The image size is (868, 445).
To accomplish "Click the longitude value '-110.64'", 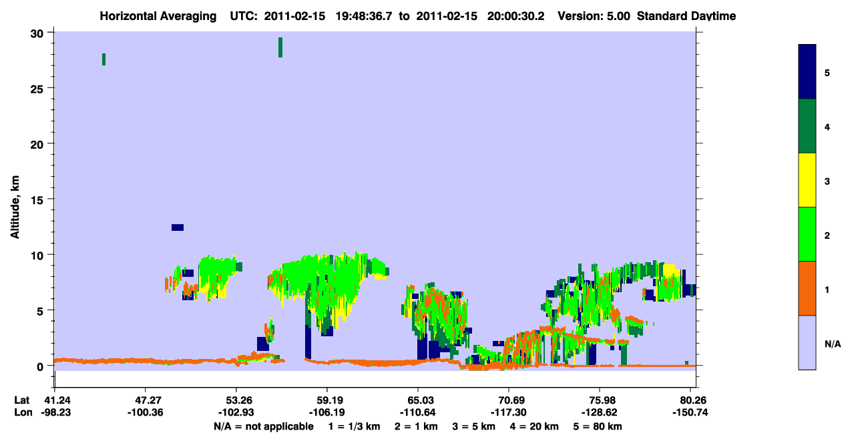I will pos(418,412).
